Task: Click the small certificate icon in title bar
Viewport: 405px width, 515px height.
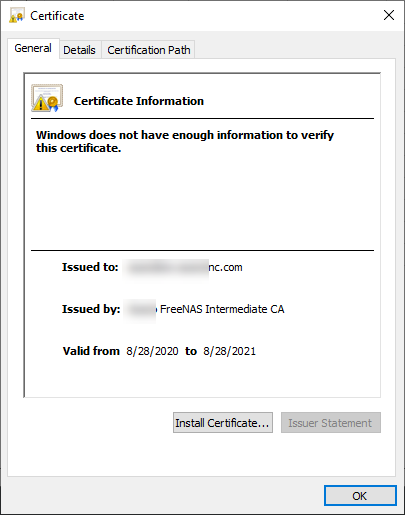Action: click(x=17, y=16)
